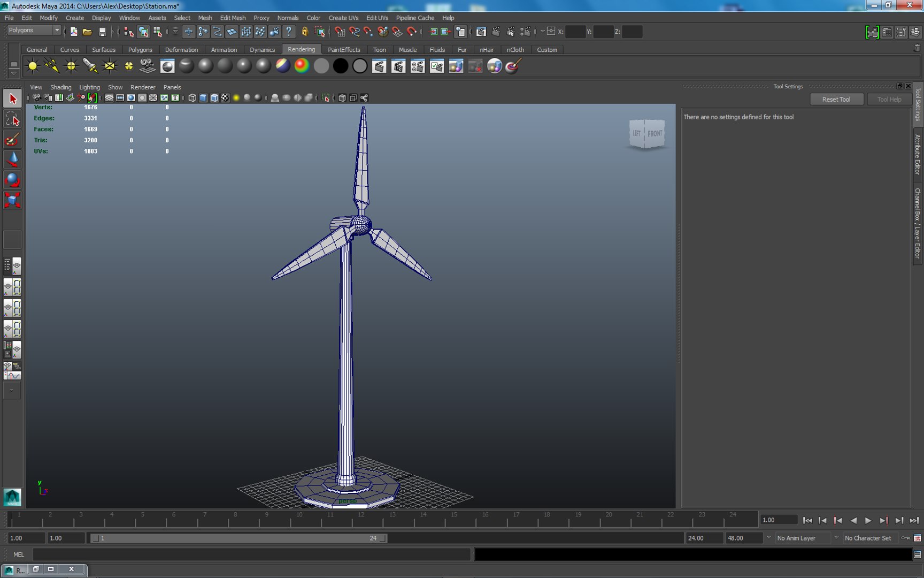The image size is (924, 578).
Task: Open the input field mode dropdown arrow
Action: click(542, 32)
